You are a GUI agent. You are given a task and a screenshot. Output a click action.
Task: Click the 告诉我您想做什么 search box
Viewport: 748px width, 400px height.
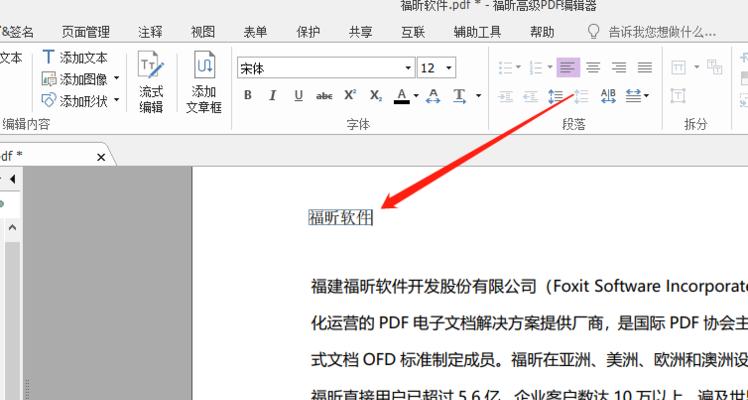tap(662, 32)
